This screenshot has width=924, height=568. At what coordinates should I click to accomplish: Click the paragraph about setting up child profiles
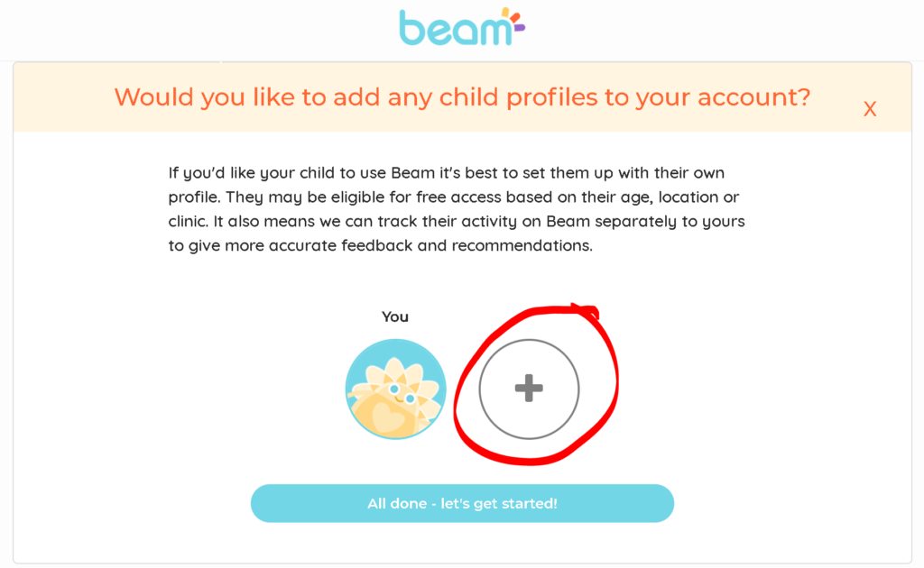pos(457,209)
